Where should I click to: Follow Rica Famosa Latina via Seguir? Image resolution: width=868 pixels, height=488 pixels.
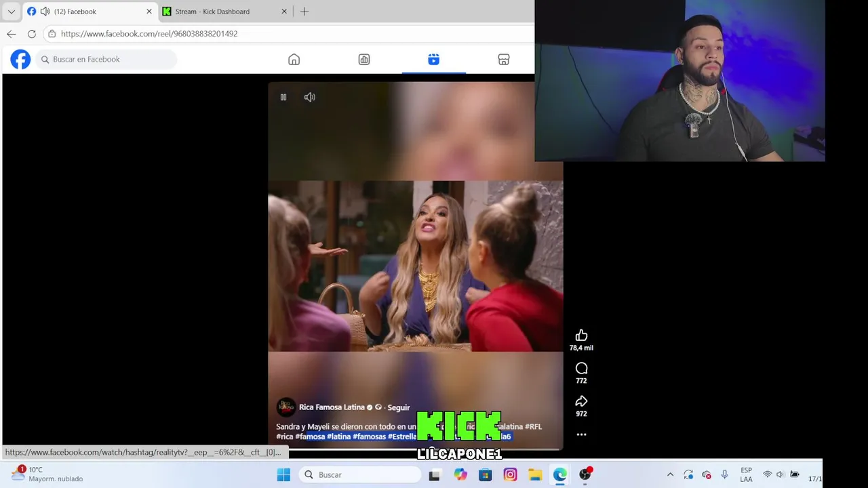pos(399,407)
